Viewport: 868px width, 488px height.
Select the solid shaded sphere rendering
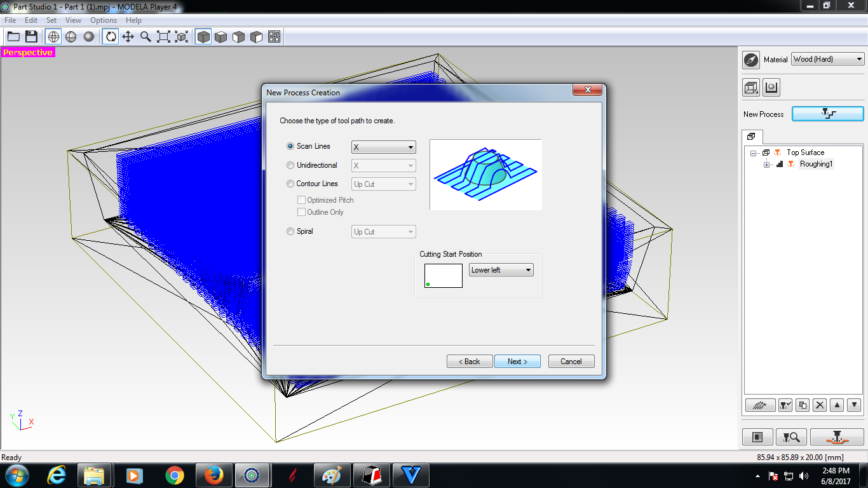tap(89, 37)
